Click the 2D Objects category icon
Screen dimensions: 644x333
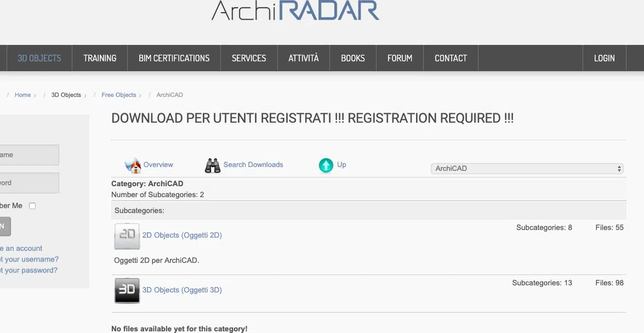127,236
